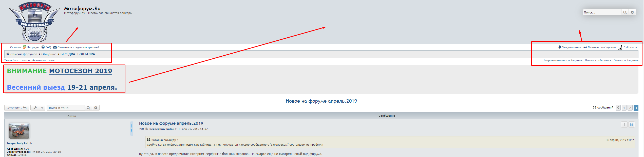Quote the post using quote icon

pyautogui.click(x=632, y=124)
